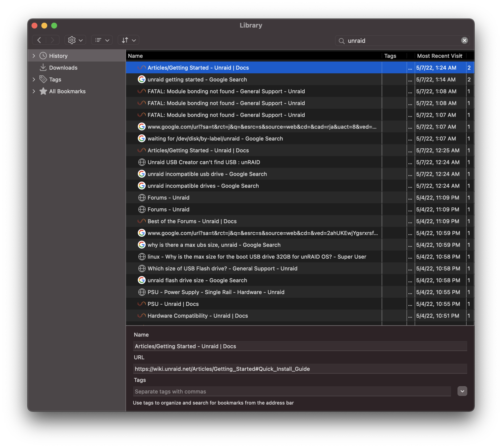The image size is (502, 448).
Task: Expand the Tags section in the sidebar
Action: point(34,79)
